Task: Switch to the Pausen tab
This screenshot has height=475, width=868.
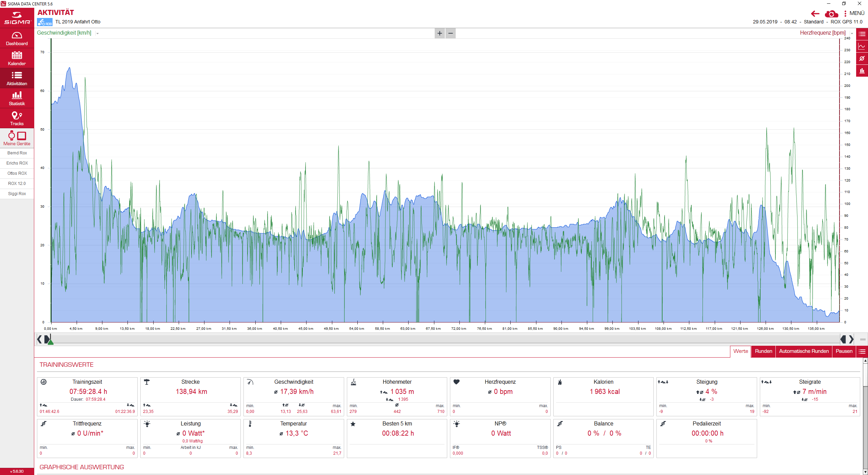Action: click(844, 351)
